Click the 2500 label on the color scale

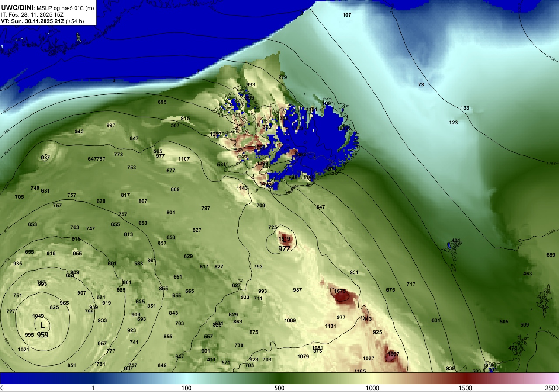tap(552, 388)
